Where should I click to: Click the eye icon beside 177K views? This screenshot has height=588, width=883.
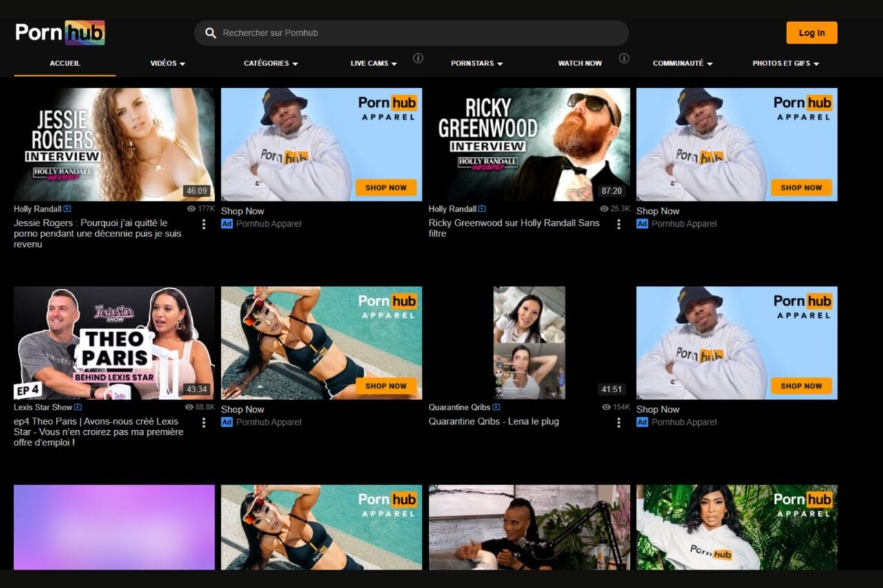tap(191, 209)
